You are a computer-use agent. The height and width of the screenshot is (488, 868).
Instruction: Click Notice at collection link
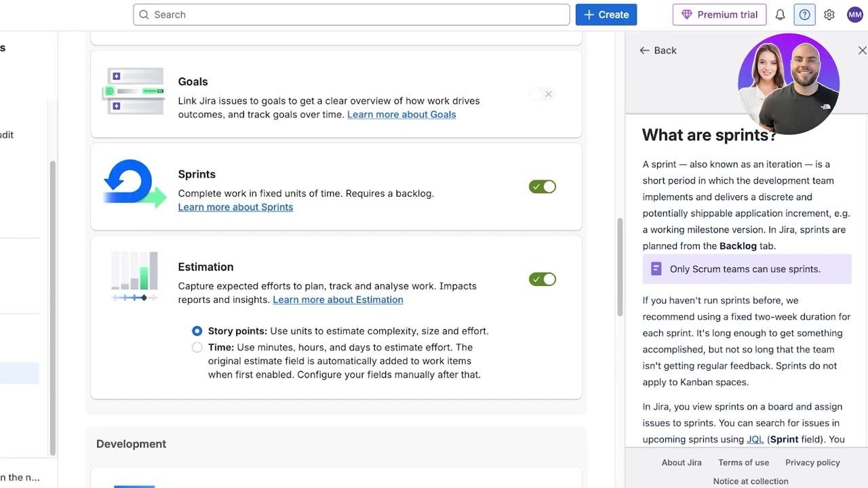tap(751, 481)
